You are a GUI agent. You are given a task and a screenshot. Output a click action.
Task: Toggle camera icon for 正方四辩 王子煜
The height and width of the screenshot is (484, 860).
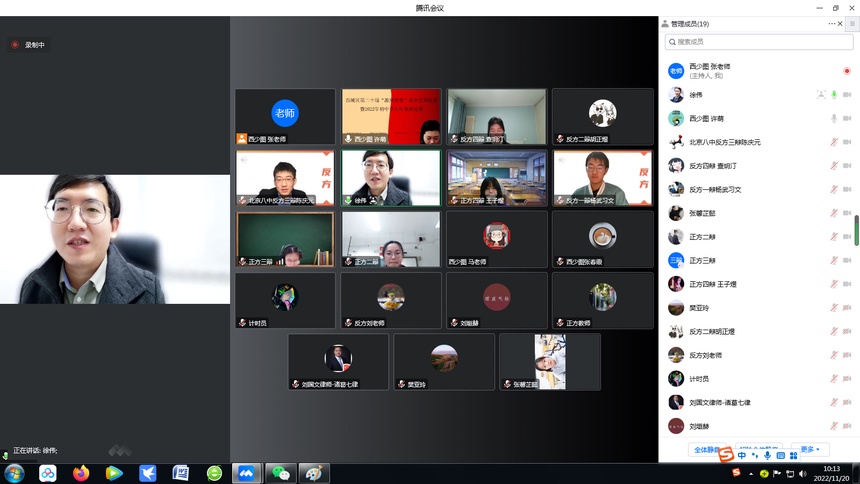[847, 284]
